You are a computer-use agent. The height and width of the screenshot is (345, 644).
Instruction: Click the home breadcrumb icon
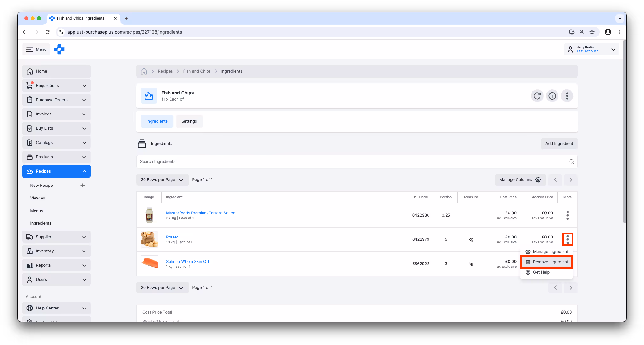click(x=144, y=71)
